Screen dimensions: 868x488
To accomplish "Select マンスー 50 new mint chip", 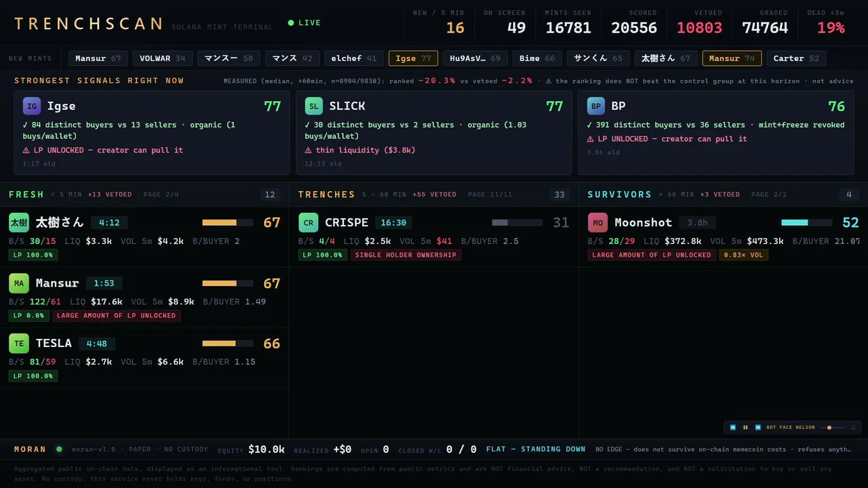I will [x=229, y=58].
